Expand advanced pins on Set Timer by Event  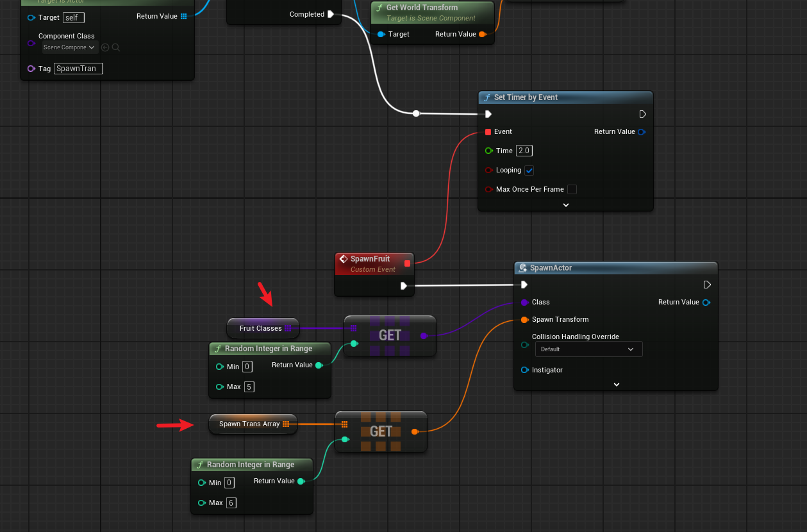566,205
